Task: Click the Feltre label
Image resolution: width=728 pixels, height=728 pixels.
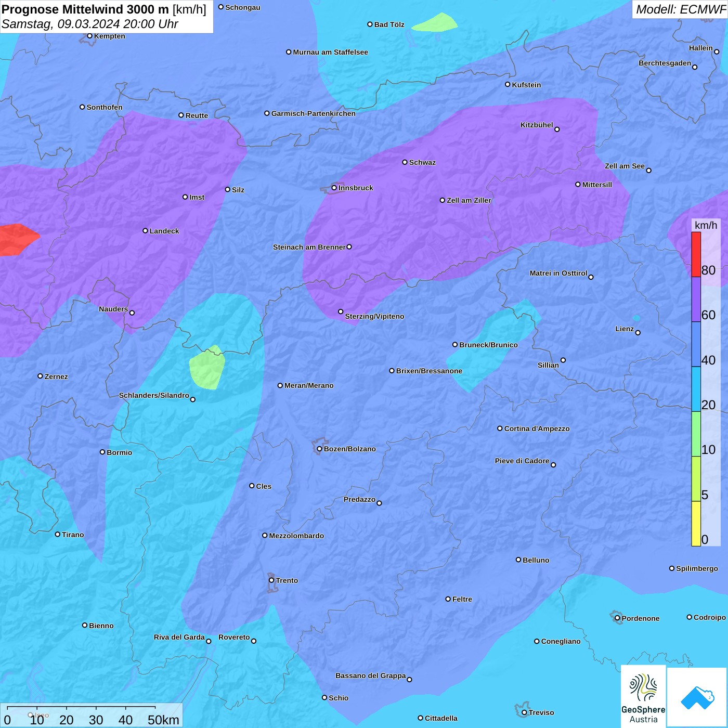Action: point(462,599)
